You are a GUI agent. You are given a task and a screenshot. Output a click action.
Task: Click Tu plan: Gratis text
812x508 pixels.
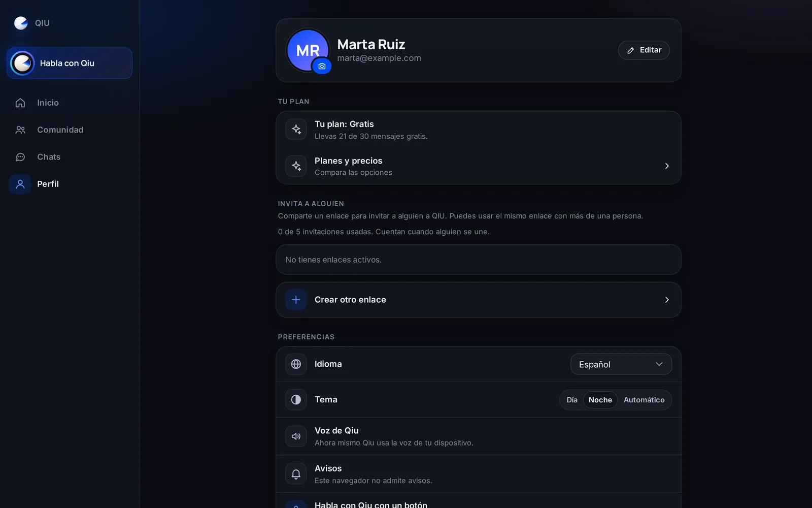344,124
